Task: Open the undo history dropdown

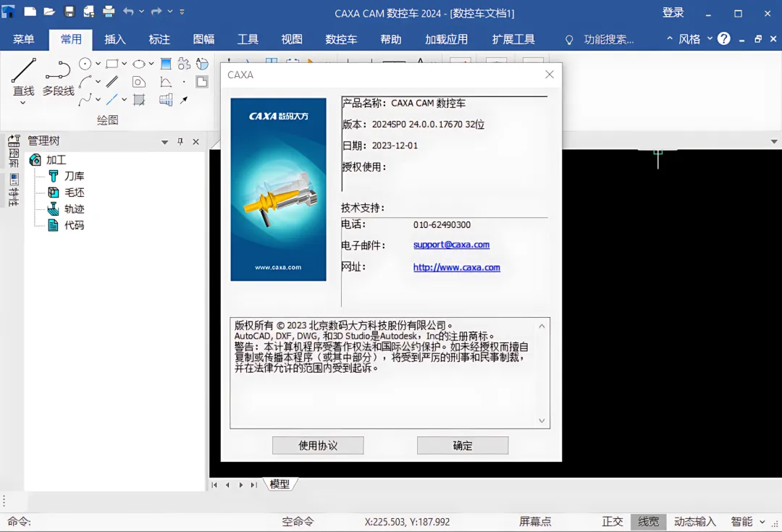Action: pyautogui.click(x=142, y=12)
